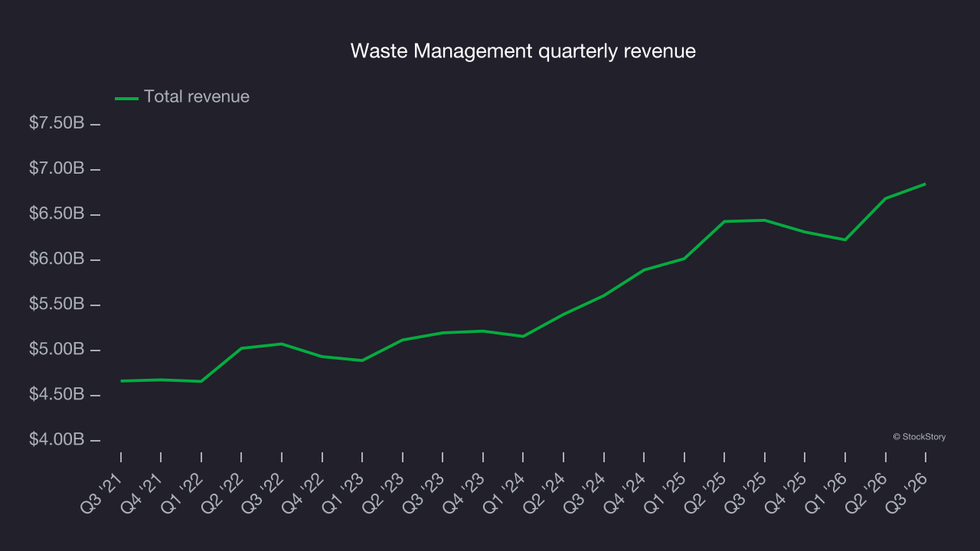The height and width of the screenshot is (551, 980).
Task: Select the $6.00B y-axis label
Action: coord(57,259)
